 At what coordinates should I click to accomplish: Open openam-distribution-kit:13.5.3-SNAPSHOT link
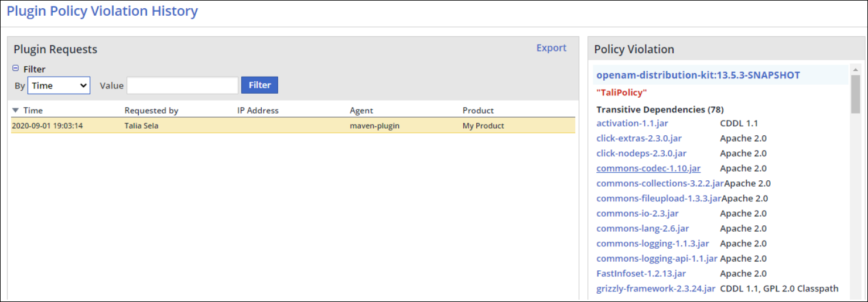click(698, 75)
